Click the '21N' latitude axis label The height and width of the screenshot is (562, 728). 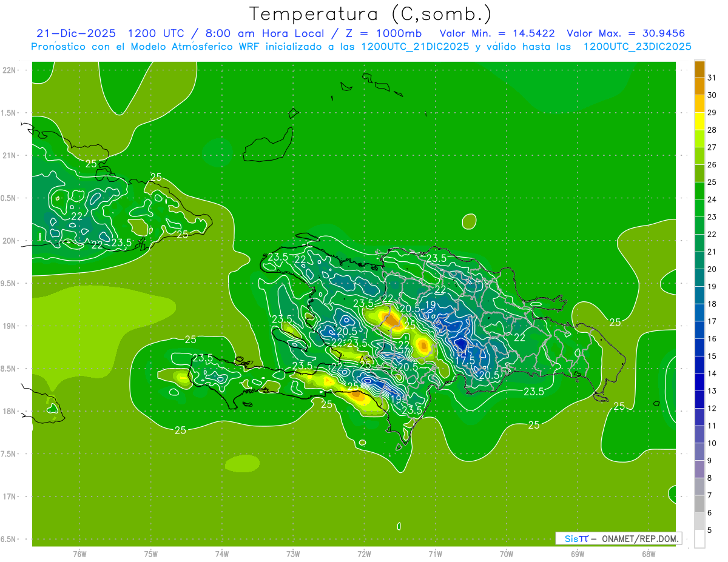click(x=9, y=155)
